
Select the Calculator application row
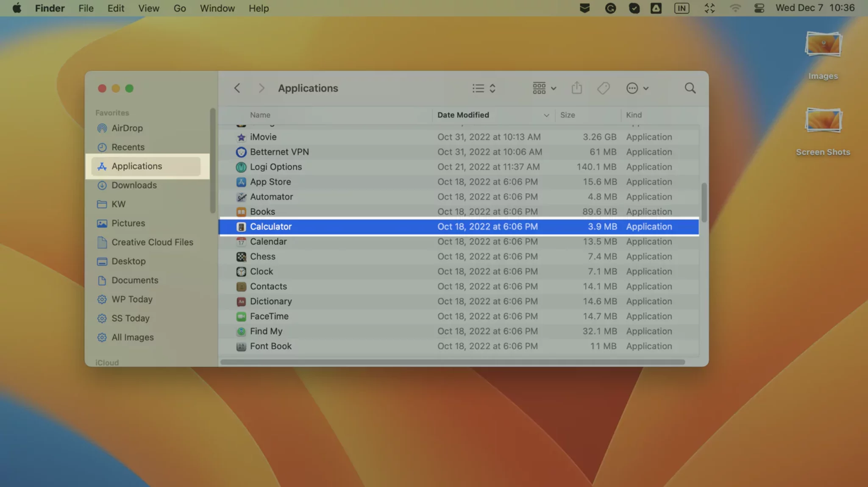pyautogui.click(x=459, y=227)
